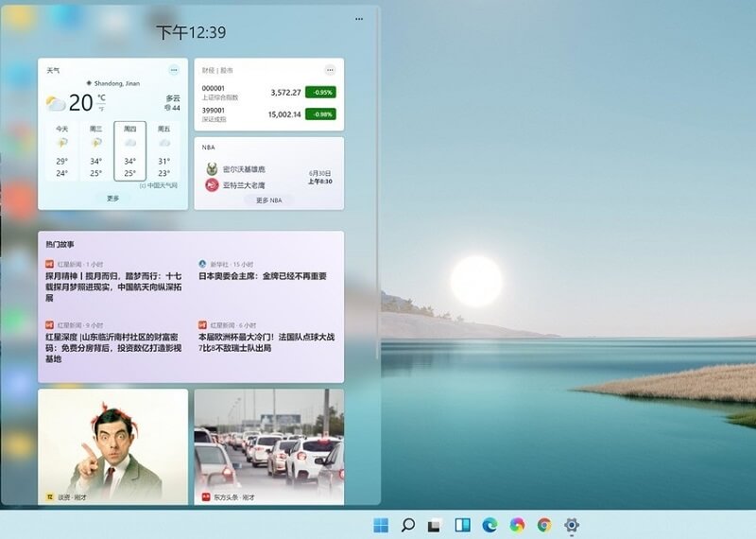This screenshot has height=539, width=756.
Task: Click the -0.95% change badge
Action: click(x=320, y=92)
